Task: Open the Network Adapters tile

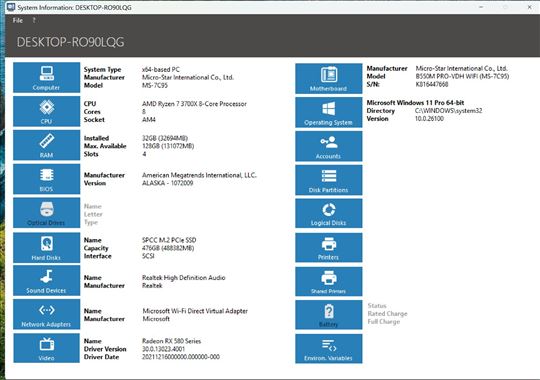Action: click(x=46, y=314)
